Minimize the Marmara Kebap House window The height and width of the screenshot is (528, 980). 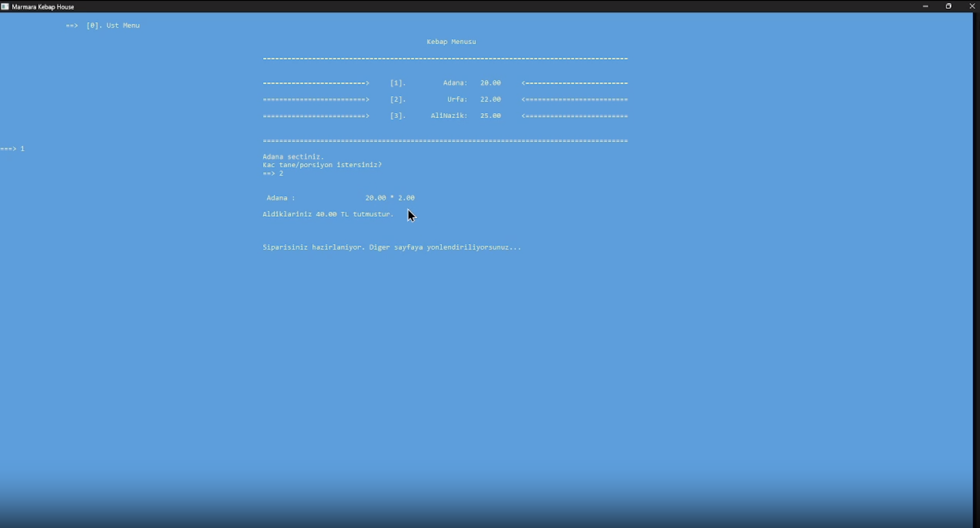coord(925,6)
